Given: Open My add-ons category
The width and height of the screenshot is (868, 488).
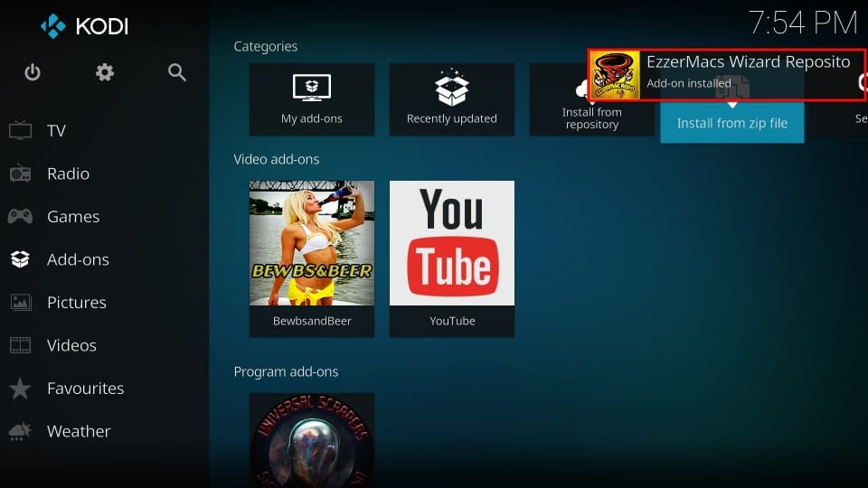Looking at the screenshot, I should [312, 99].
